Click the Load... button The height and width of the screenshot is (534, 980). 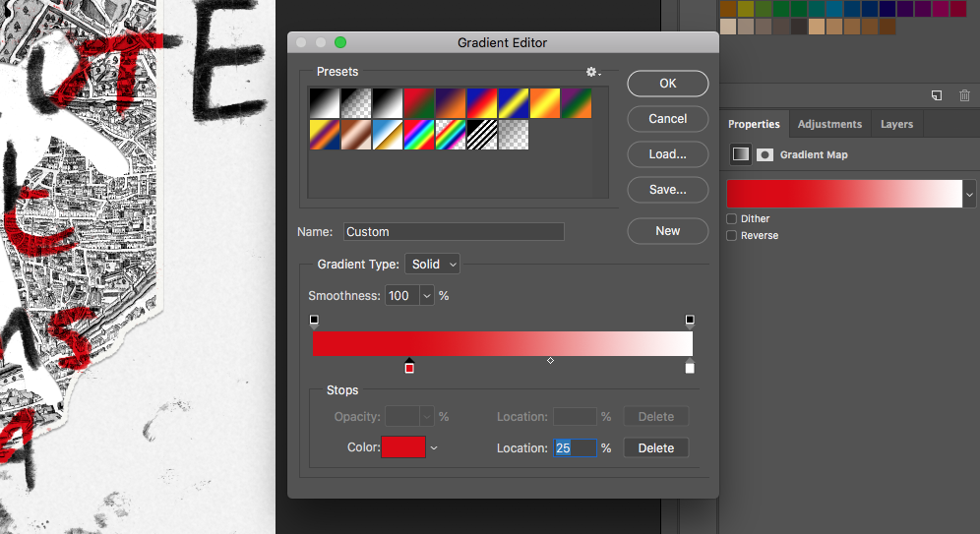click(667, 154)
